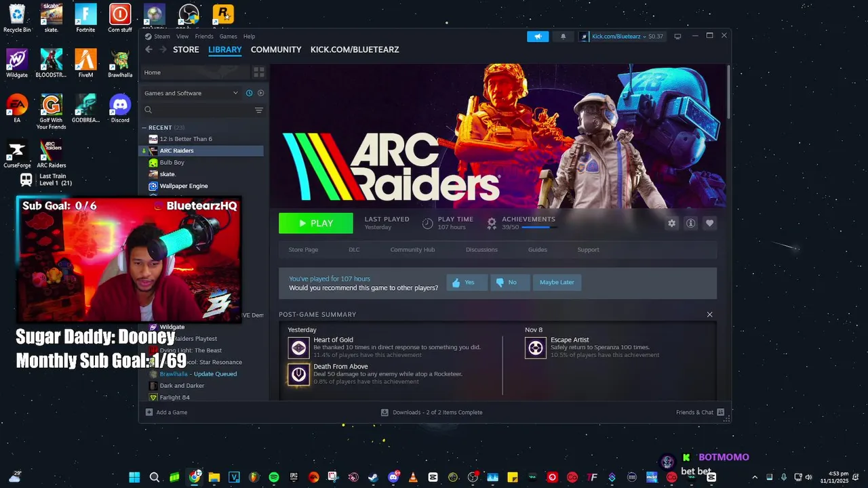The width and height of the screenshot is (868, 488).
Task: Open Discussions link
Action: (481, 249)
